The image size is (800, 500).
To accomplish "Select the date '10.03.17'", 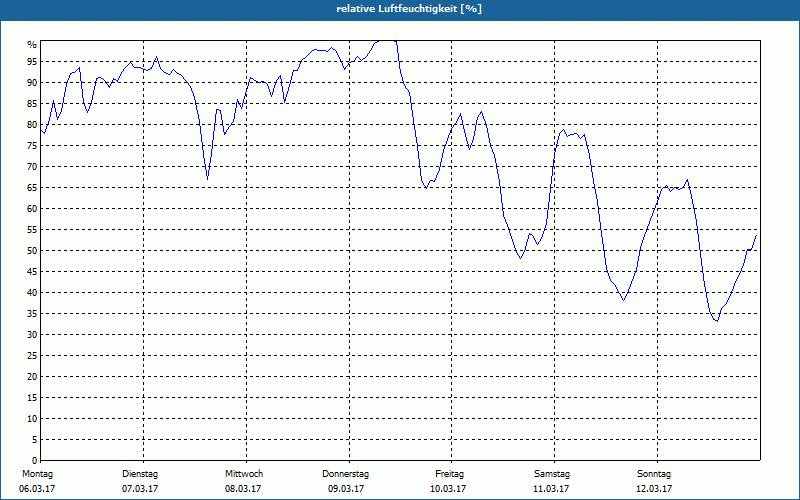I will click(448, 489).
